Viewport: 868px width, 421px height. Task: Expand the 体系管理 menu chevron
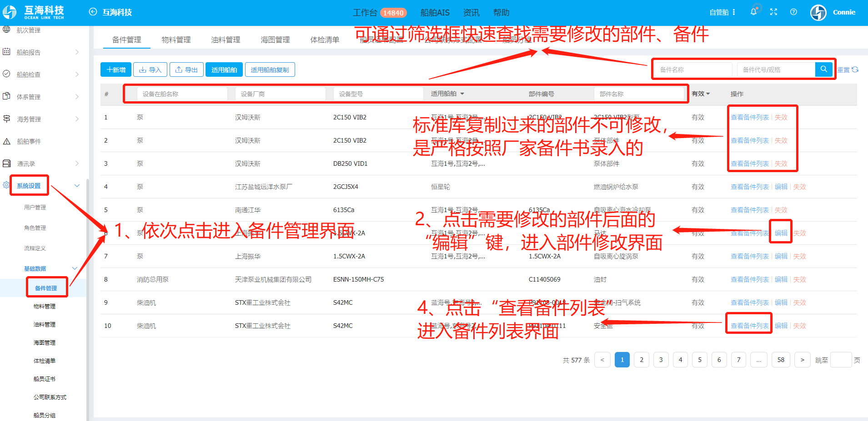click(77, 97)
